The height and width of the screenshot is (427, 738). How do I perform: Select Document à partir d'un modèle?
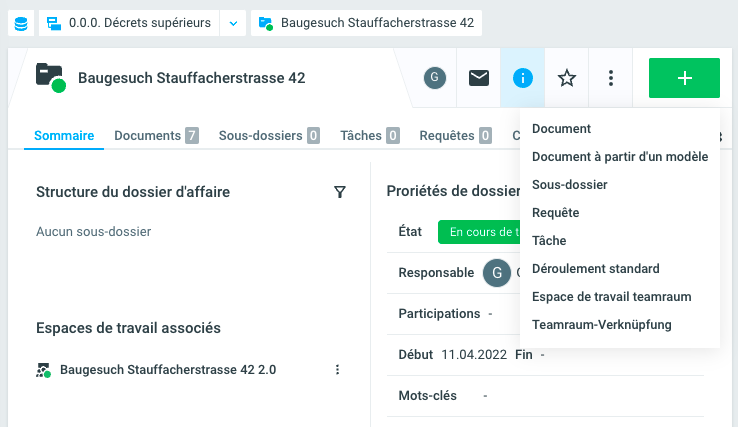(620, 157)
